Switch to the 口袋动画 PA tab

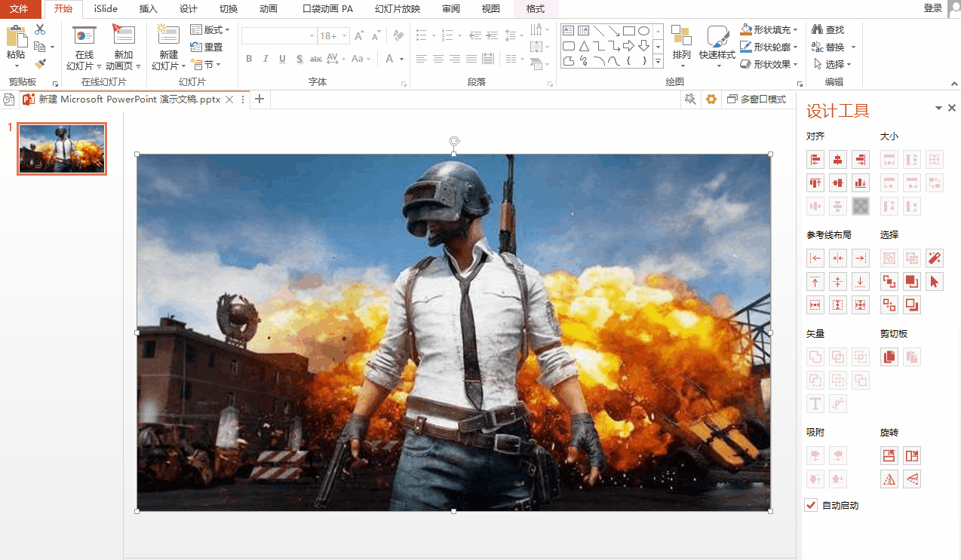(327, 8)
